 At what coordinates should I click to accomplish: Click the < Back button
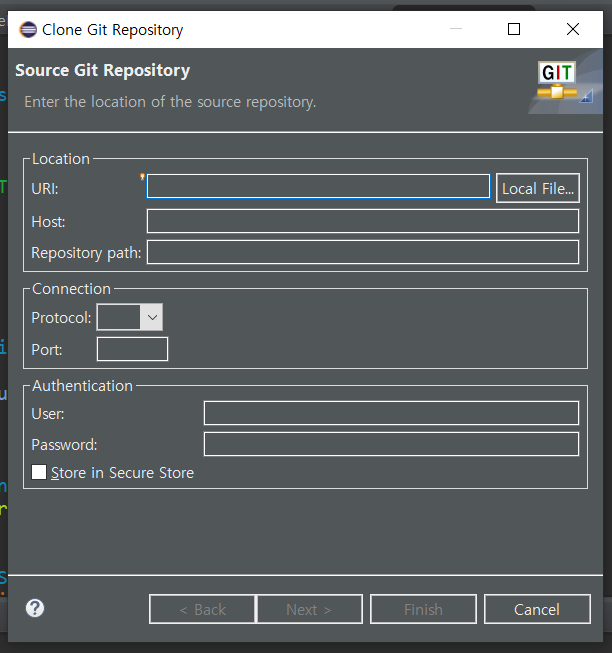(x=202, y=609)
